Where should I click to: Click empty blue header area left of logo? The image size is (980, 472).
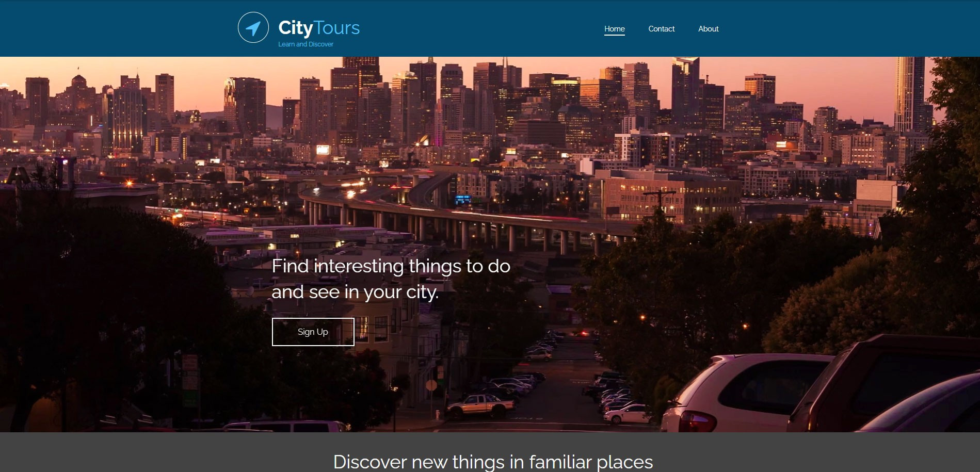click(x=114, y=28)
